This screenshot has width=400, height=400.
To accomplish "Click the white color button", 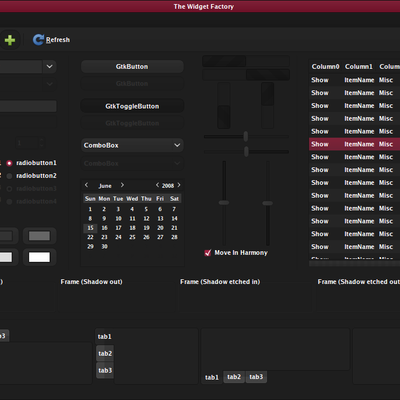I will pyautogui.click(x=39, y=257).
